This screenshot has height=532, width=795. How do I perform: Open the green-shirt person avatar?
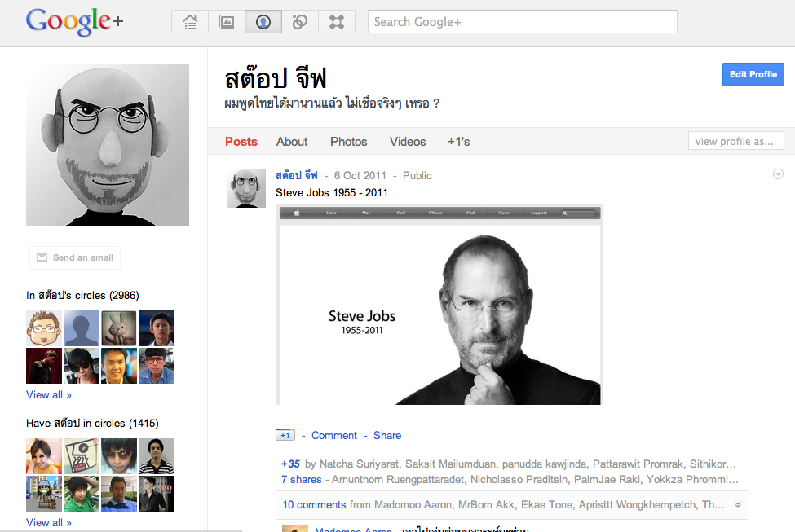[x=82, y=494]
